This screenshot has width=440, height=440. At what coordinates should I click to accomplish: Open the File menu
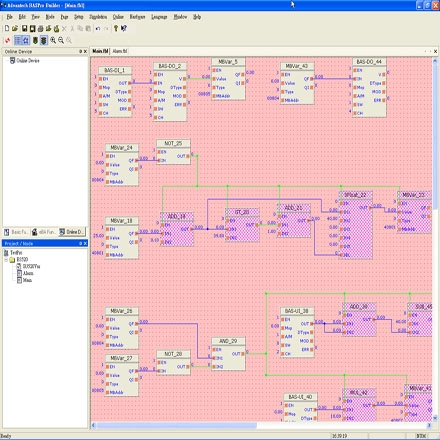tap(9, 17)
